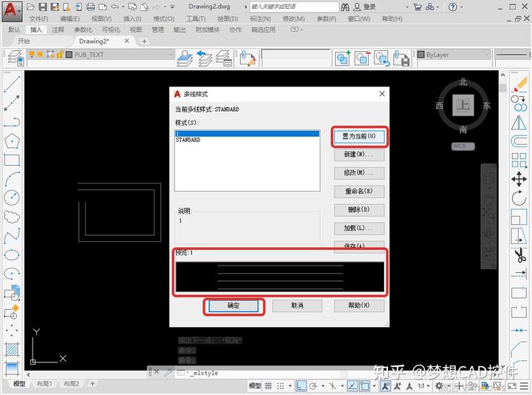532x395 pixels.
Task: Expand quick access toolbar customization arrow
Action: click(x=172, y=7)
